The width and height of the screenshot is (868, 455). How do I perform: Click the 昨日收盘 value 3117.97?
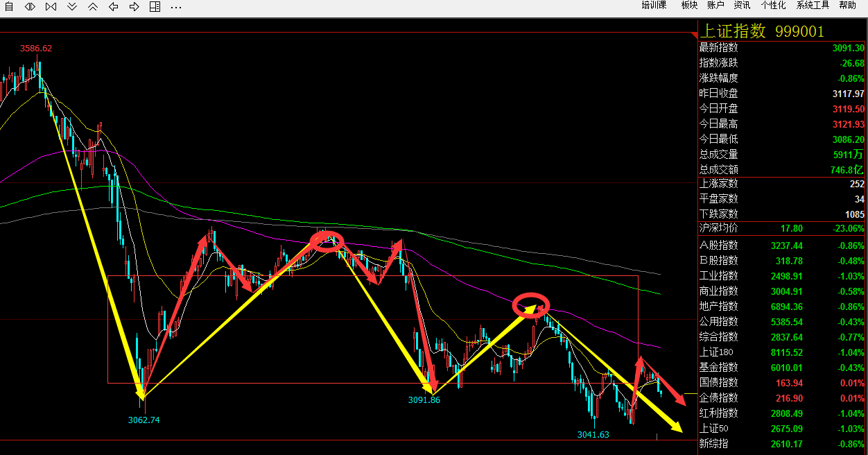pos(849,94)
